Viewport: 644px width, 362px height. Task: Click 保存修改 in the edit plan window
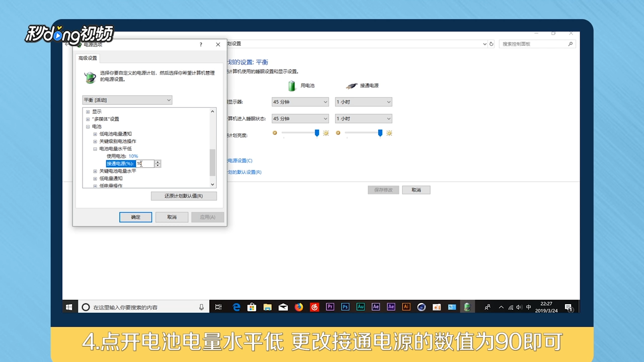click(383, 190)
